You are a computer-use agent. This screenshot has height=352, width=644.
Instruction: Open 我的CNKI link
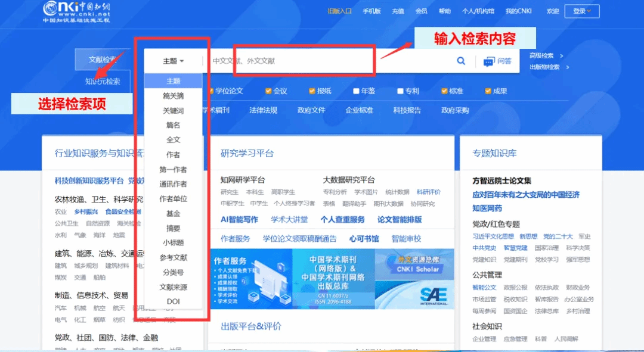tap(519, 11)
